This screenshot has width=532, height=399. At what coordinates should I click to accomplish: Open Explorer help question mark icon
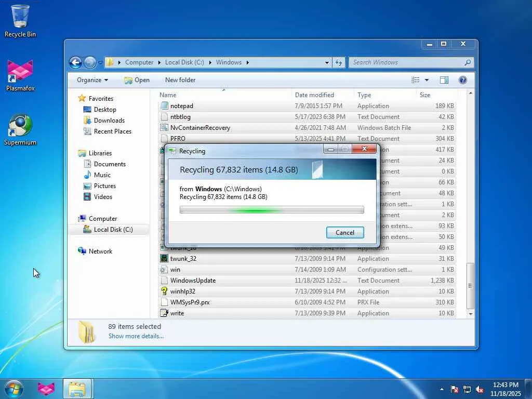click(462, 80)
